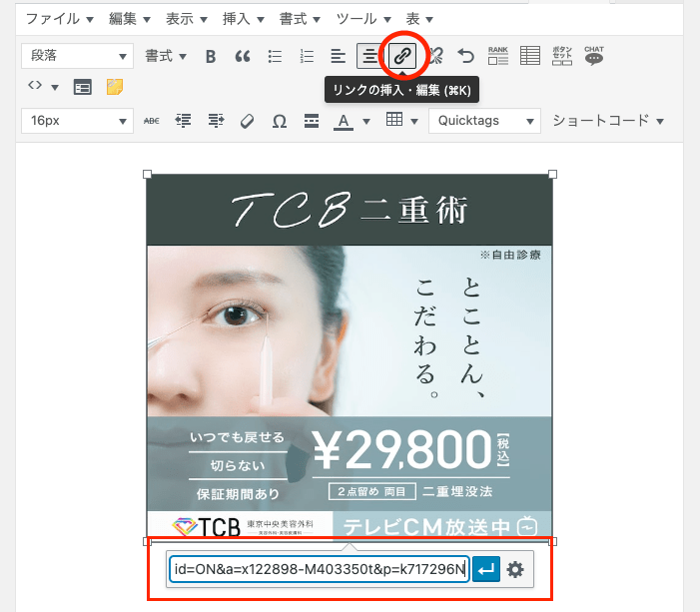The height and width of the screenshot is (612, 700).
Task: Expand the 書式 toolbar dropdown
Action: (166, 56)
